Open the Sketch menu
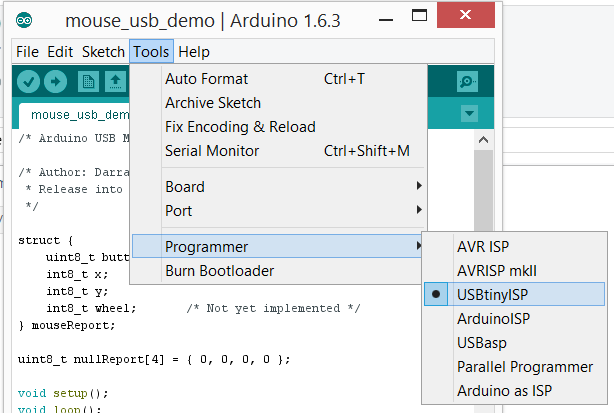 coord(103,52)
